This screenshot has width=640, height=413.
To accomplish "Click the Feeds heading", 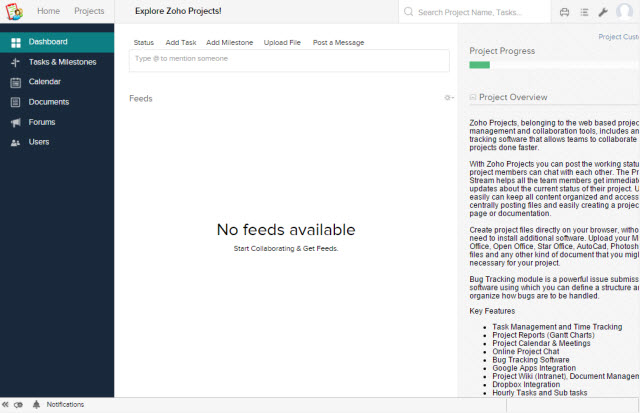I will pos(140,98).
